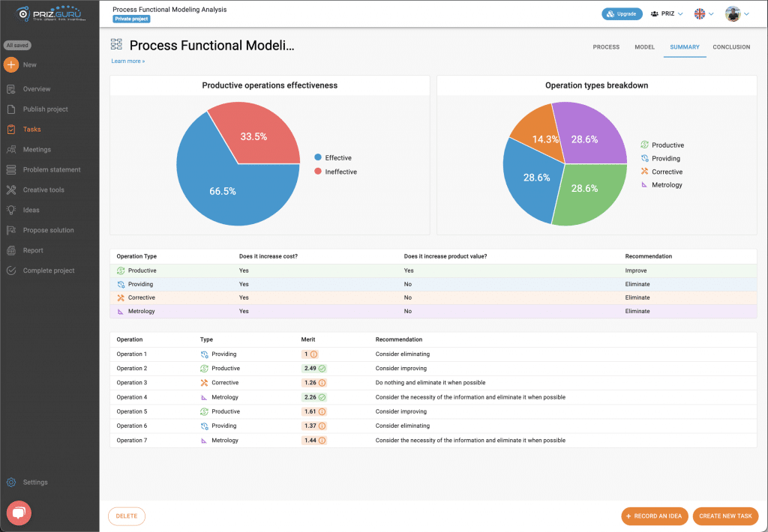Click the DELETE button
The width and height of the screenshot is (768, 532).
tap(126, 516)
